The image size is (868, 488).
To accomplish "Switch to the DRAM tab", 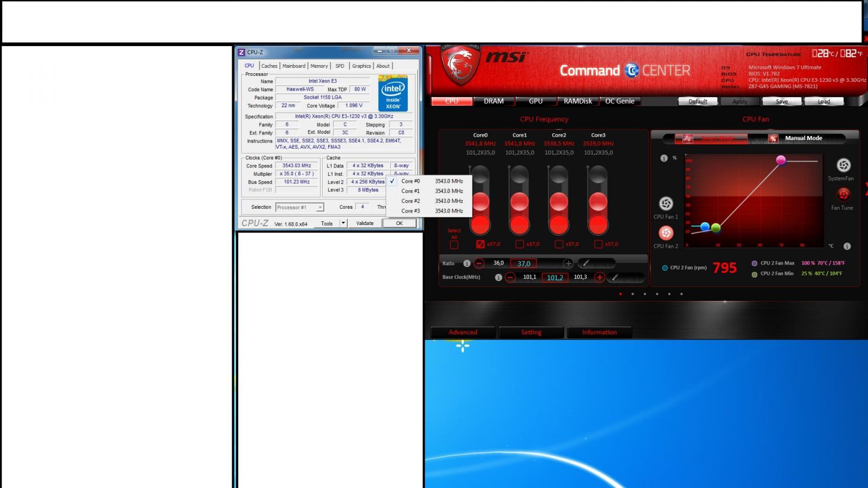I will click(494, 101).
